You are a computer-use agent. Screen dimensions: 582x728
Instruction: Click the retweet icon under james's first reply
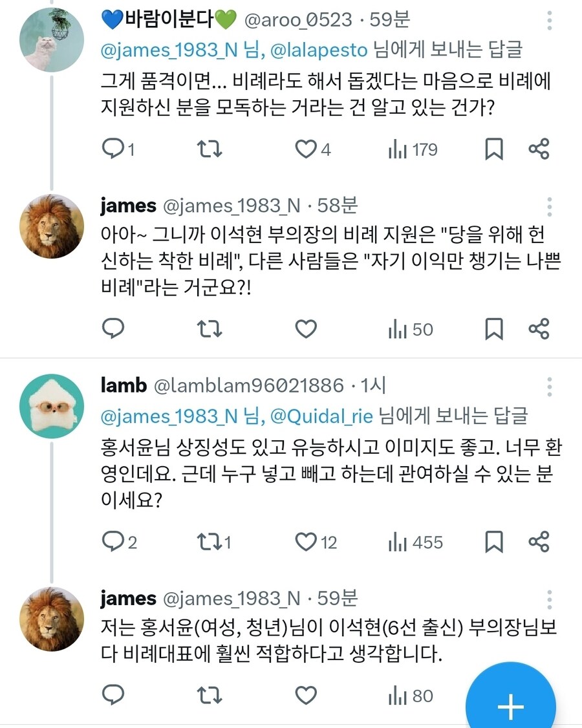tap(208, 328)
